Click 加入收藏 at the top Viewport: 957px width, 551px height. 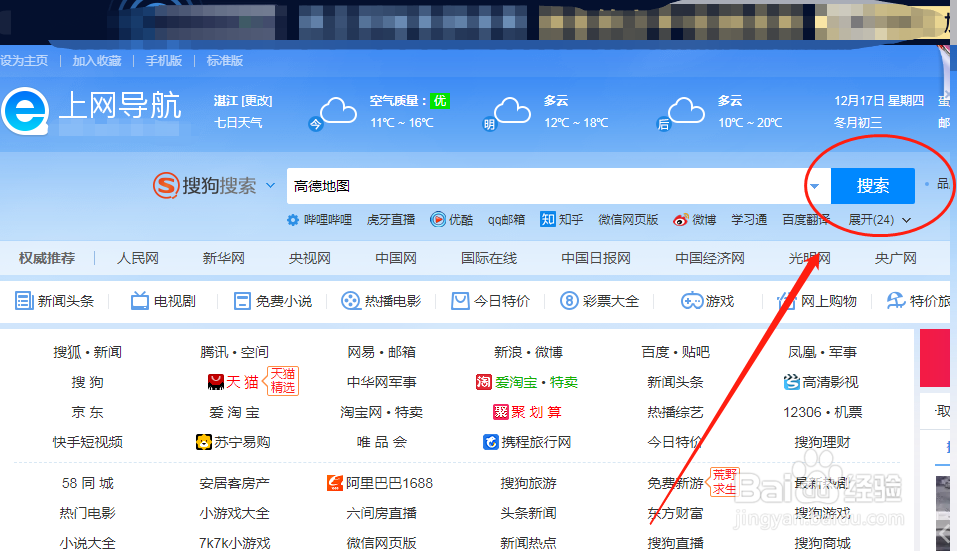coord(97,60)
